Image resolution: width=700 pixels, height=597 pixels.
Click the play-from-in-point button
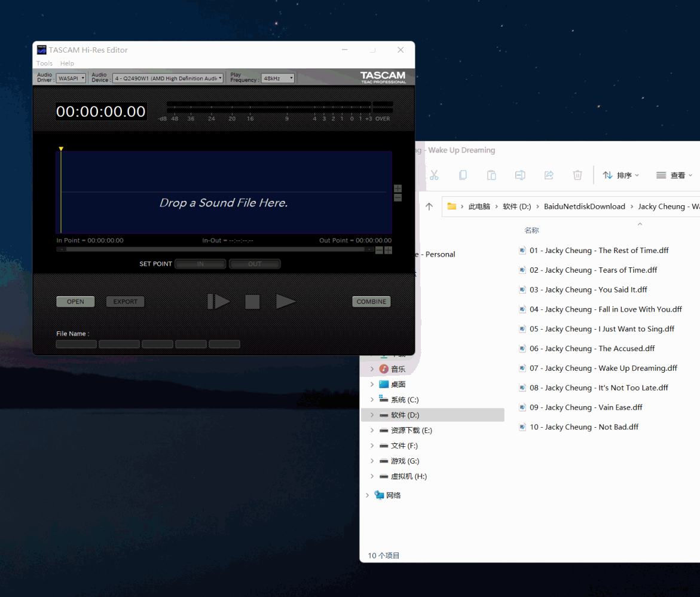point(219,301)
